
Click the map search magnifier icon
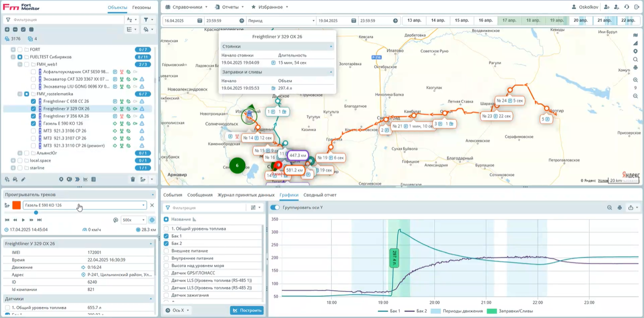coord(635,60)
